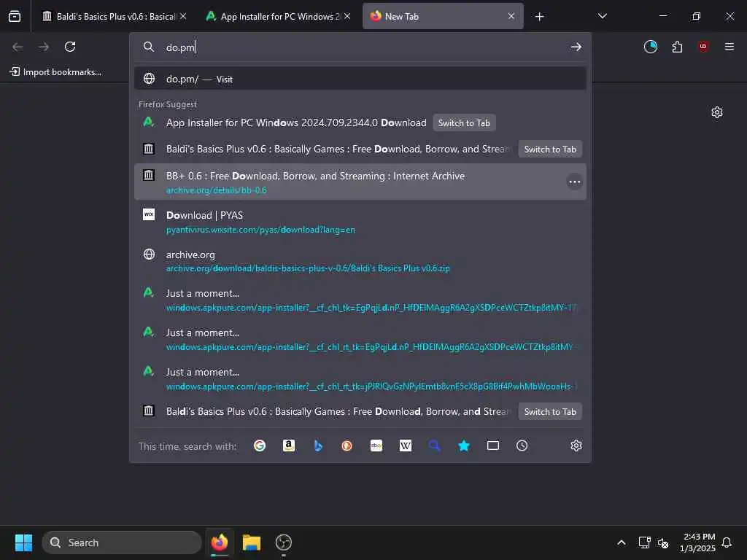This screenshot has height=560, width=747.
Task: Go back with the back arrow
Action: tap(18, 47)
